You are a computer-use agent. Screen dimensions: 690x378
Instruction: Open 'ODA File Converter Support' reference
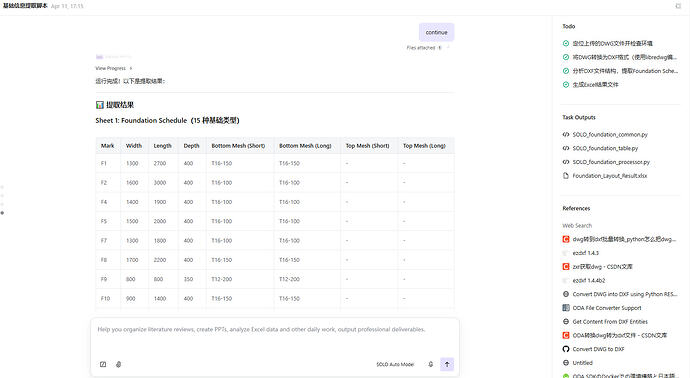(606, 308)
